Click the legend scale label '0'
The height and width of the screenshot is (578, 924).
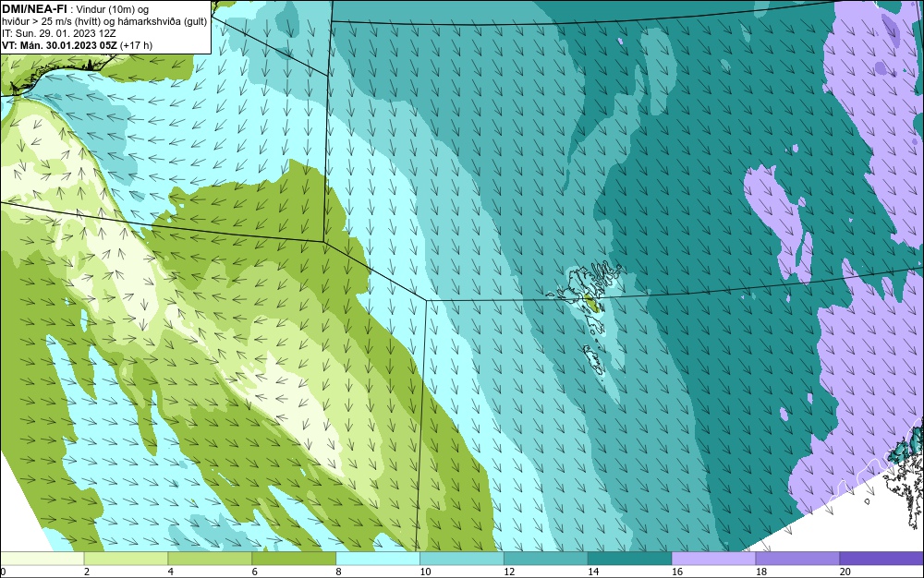tap(3, 572)
